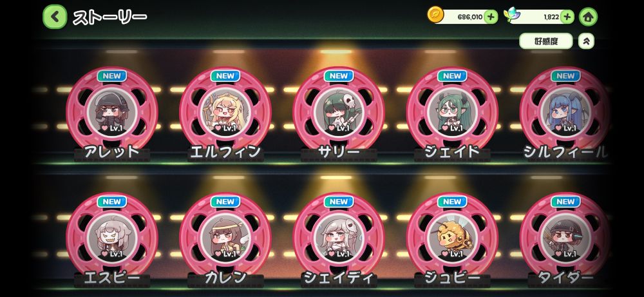Viewport: 644px width, 297px height.
Task: Tap the green home icon
Action: coord(588,17)
